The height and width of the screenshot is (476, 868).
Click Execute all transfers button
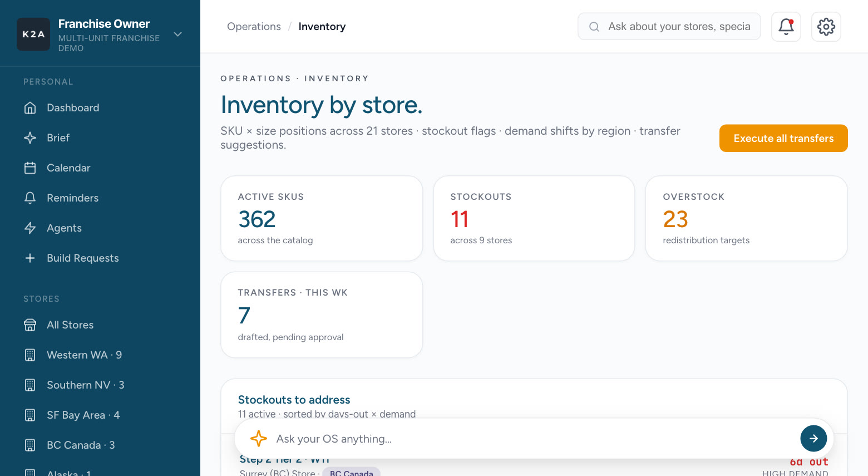tap(783, 138)
